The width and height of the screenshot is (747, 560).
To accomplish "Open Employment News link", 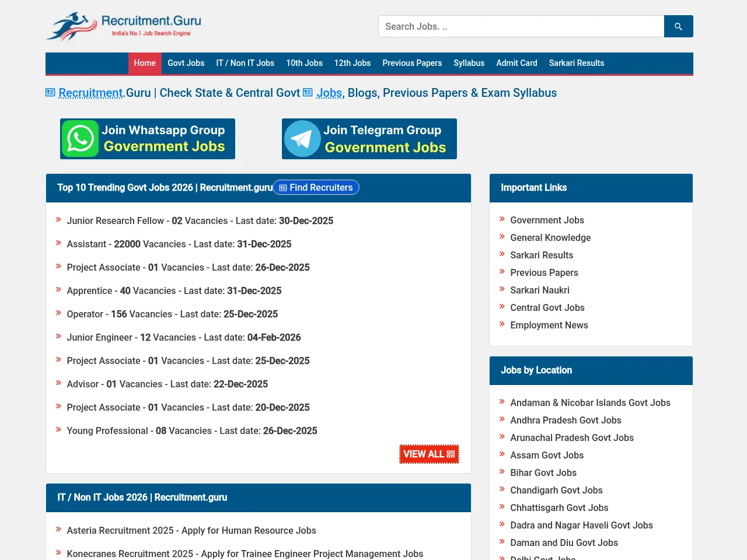I will click(549, 325).
